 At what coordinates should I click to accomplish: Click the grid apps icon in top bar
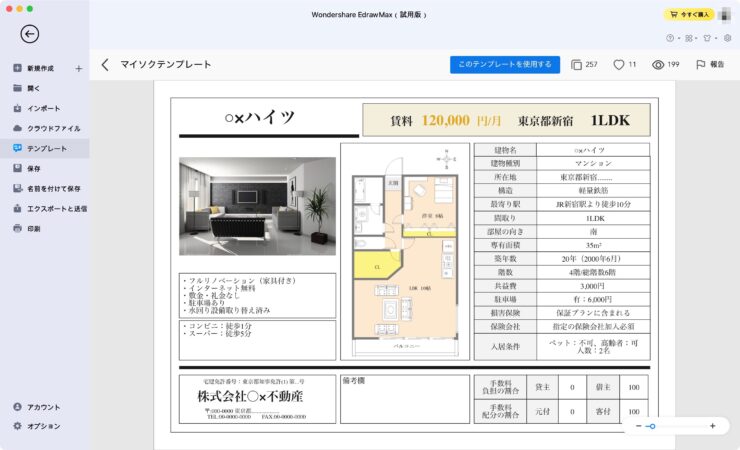[x=689, y=38]
